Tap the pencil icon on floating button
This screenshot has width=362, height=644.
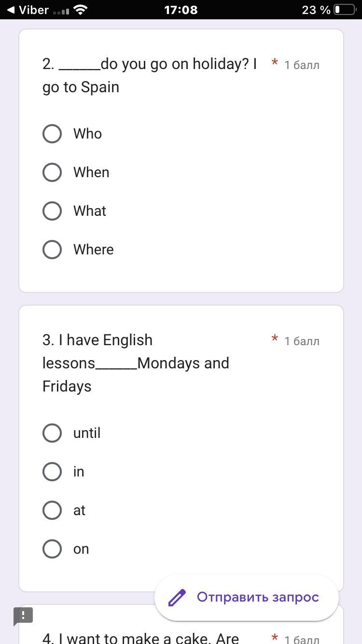[x=177, y=597]
